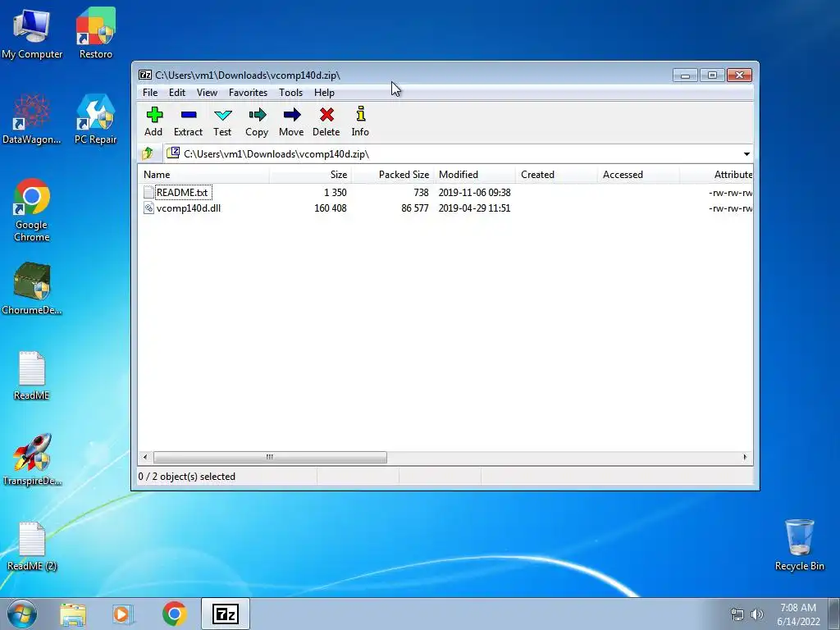Click the 86 577 packed size value
Screen dimensions: 840x630
[415, 208]
